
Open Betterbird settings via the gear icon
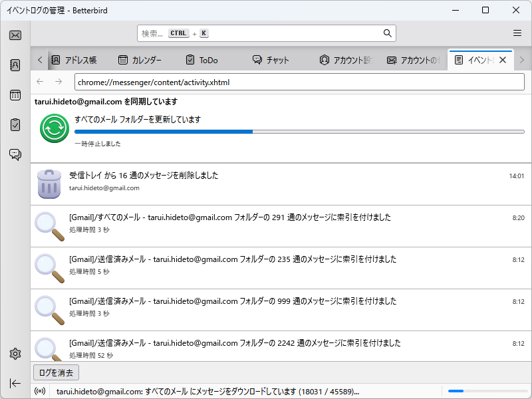(15, 354)
